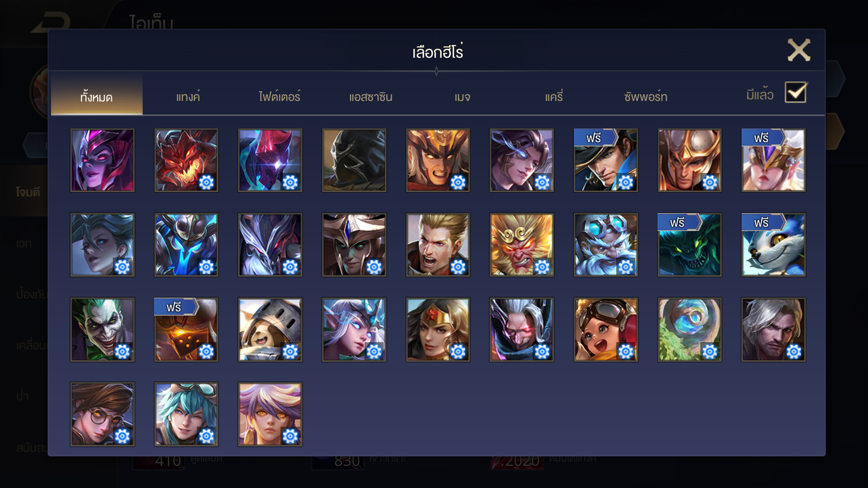Image resolution: width=868 pixels, height=488 pixels.
Task: Select the green sea monster hero marked ฟรี
Action: coord(690,245)
